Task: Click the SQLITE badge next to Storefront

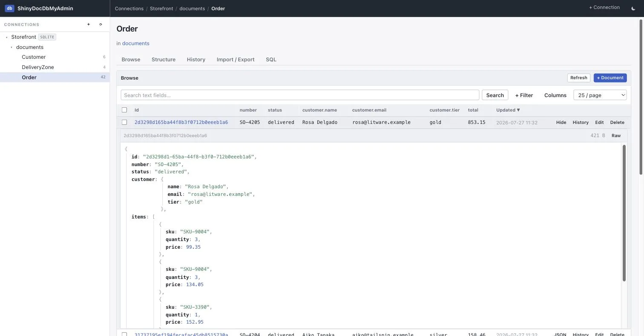Action: click(47, 37)
